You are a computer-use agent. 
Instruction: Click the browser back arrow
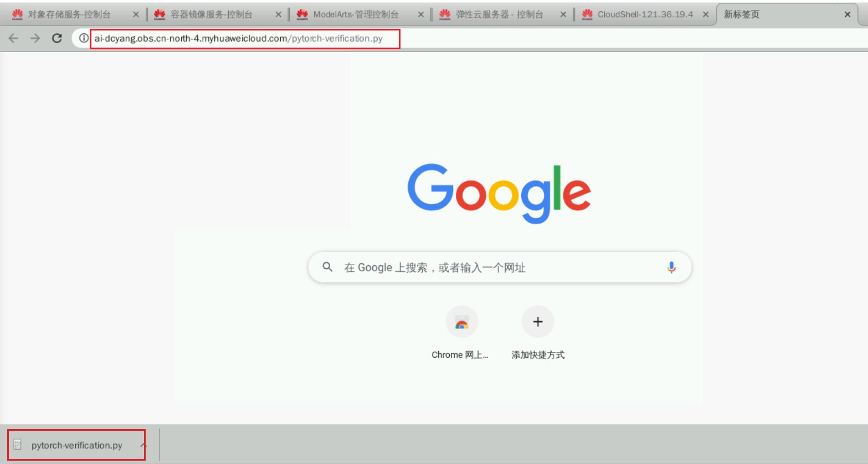[x=13, y=38]
